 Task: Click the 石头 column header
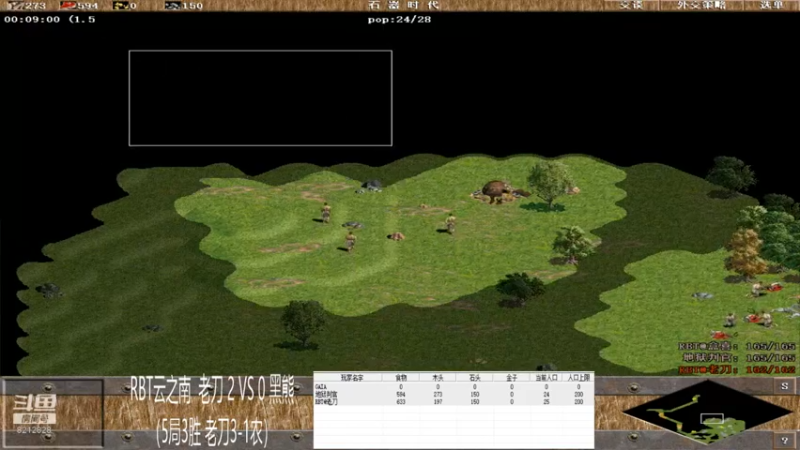tap(474, 378)
